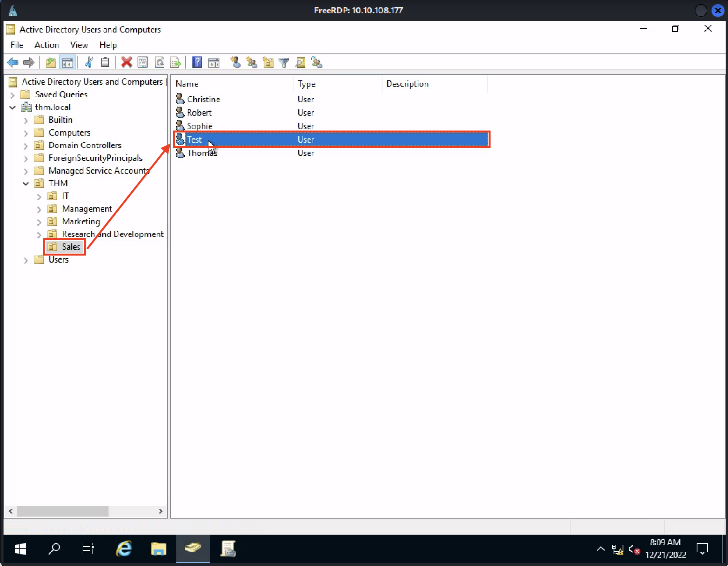Open filter options funnel icon
Viewport: 728px width, 566px height.
point(284,62)
